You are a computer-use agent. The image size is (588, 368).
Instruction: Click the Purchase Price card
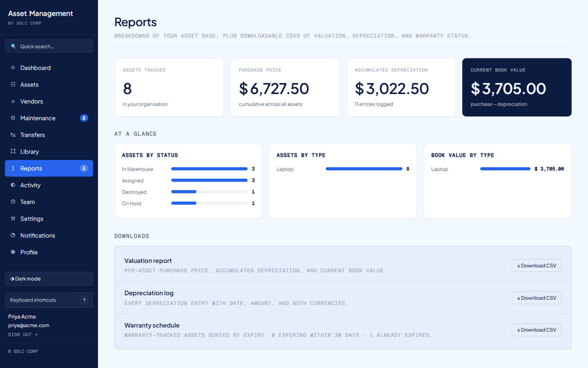click(285, 87)
